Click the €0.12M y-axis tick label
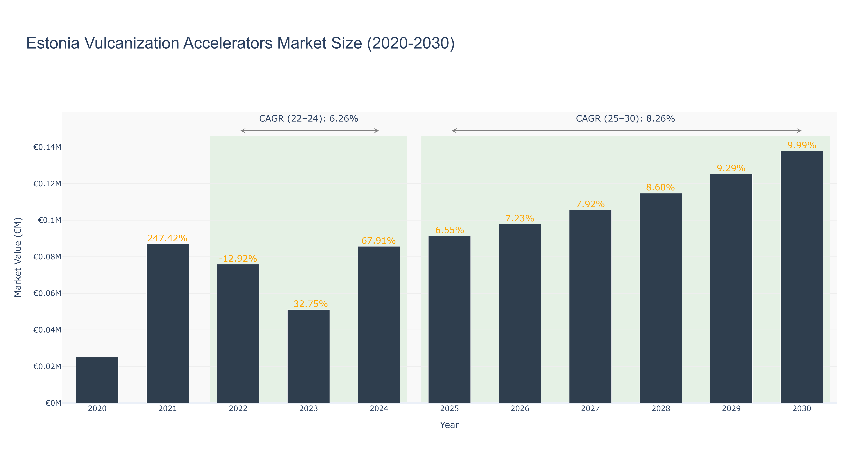The height and width of the screenshot is (465, 868). coord(47,184)
